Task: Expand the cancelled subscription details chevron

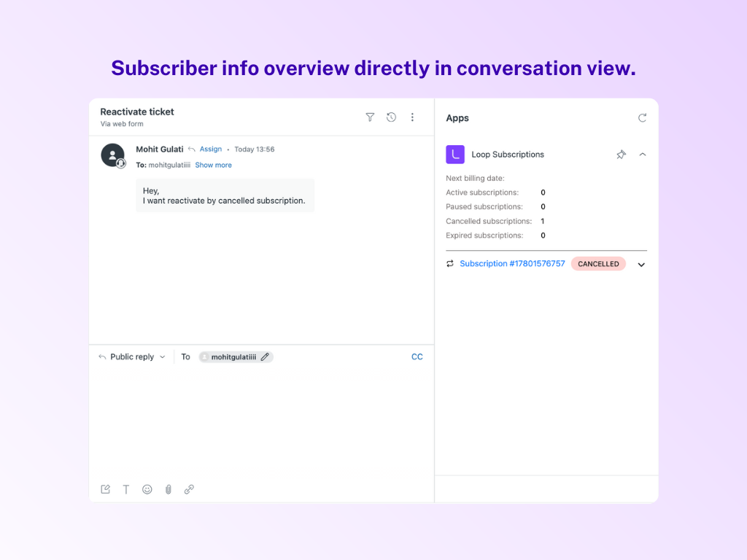Action: (x=641, y=265)
